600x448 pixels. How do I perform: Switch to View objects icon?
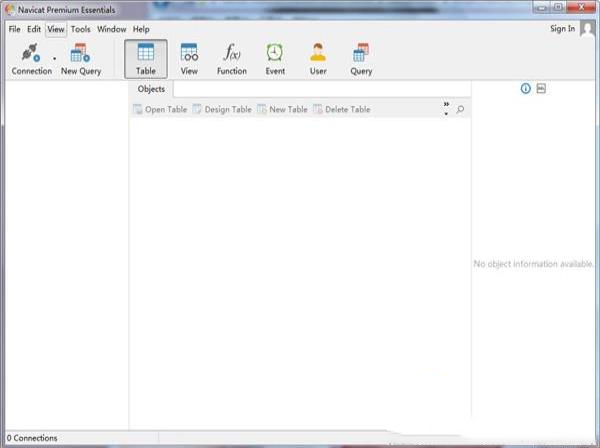pos(189,59)
